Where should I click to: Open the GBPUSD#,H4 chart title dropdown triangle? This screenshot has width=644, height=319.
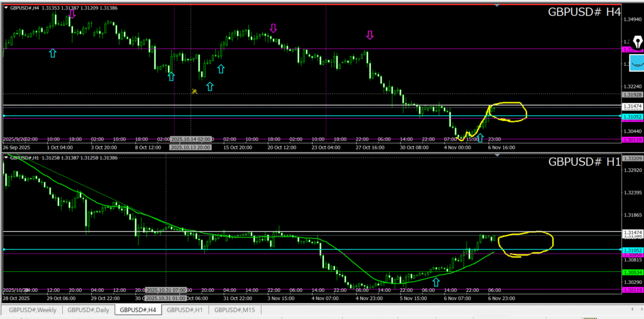[6, 8]
